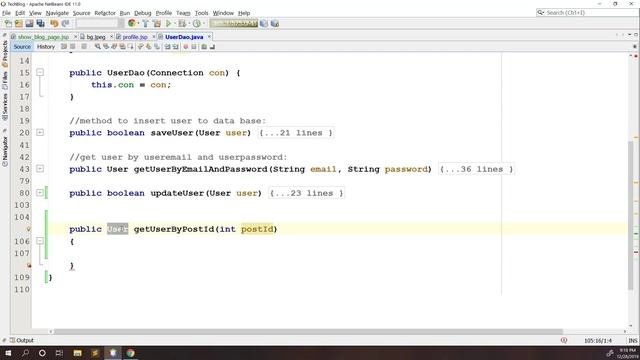Select the Source view button
Image resolution: width=640 pixels, height=360 pixels.
coord(22,47)
